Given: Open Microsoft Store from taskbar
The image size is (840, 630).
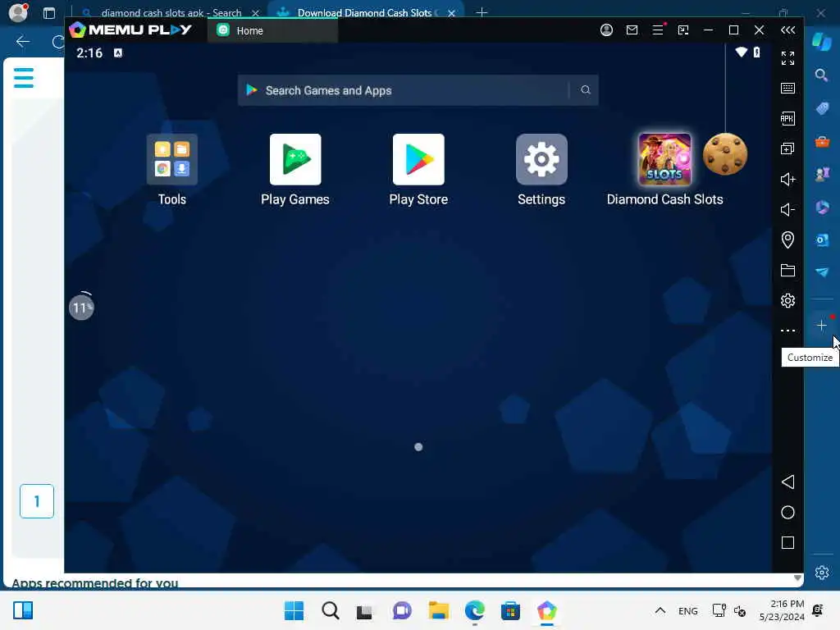Looking at the screenshot, I should pos(510,610).
